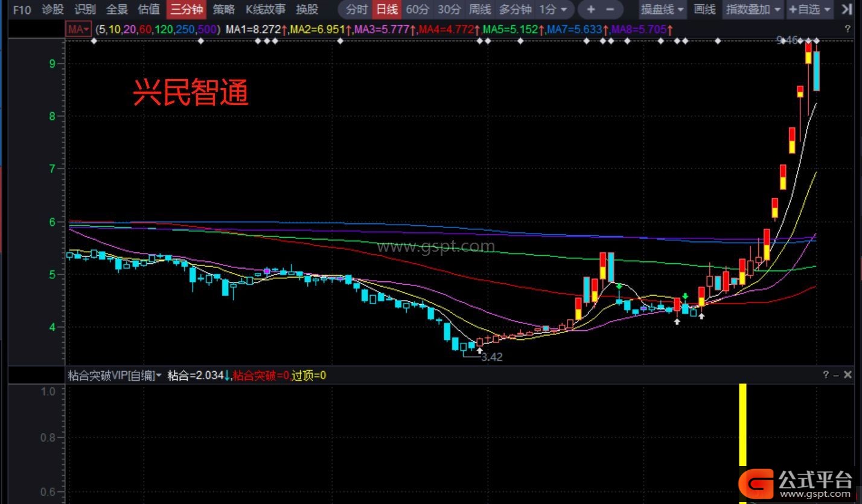Open the 诊股 stock diagnosis tab

coord(53,9)
